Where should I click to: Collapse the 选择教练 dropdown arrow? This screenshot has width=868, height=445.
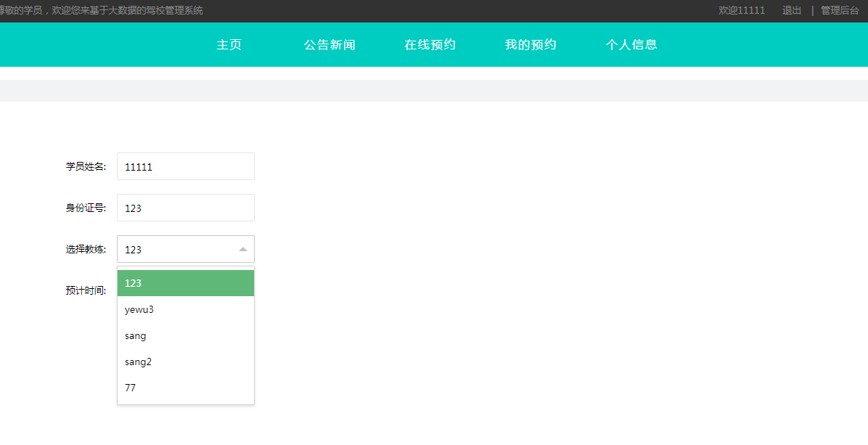[x=243, y=250]
